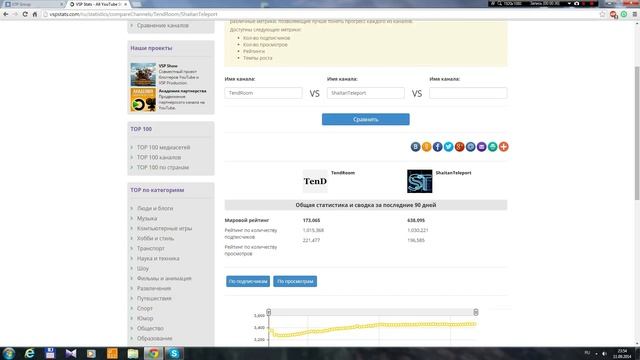Grab the left chart range handle

[x=269, y=312]
